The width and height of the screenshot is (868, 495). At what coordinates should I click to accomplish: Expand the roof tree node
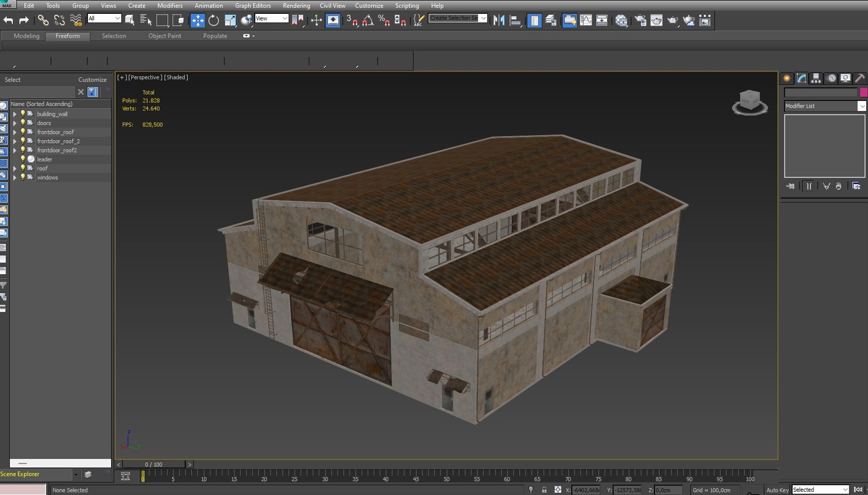pyautogui.click(x=14, y=169)
